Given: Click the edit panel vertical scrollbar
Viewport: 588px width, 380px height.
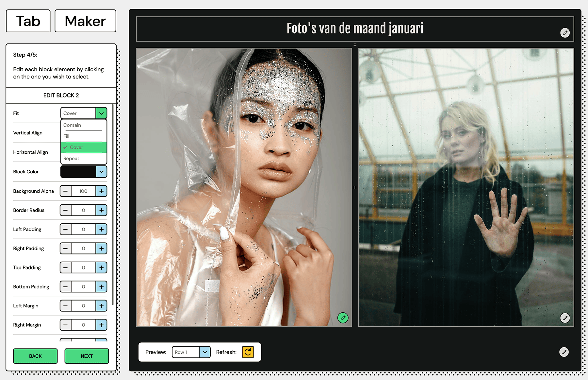Looking at the screenshot, I should click(113, 204).
